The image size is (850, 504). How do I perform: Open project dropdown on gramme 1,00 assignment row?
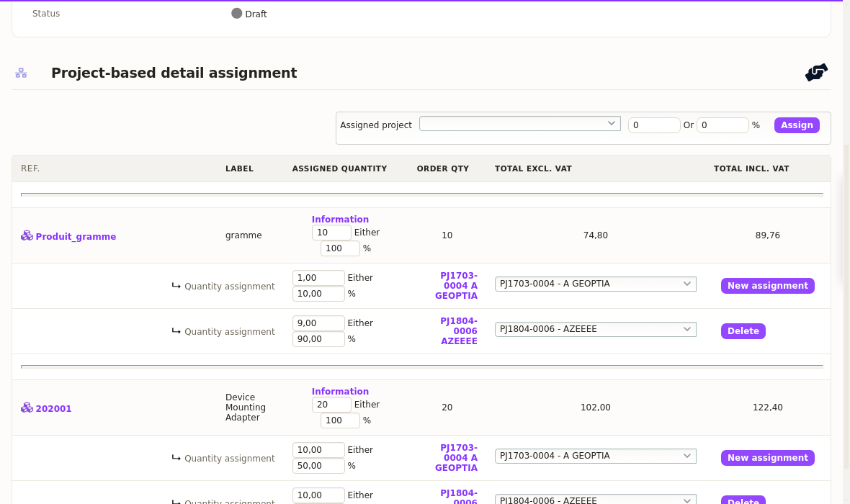595,284
